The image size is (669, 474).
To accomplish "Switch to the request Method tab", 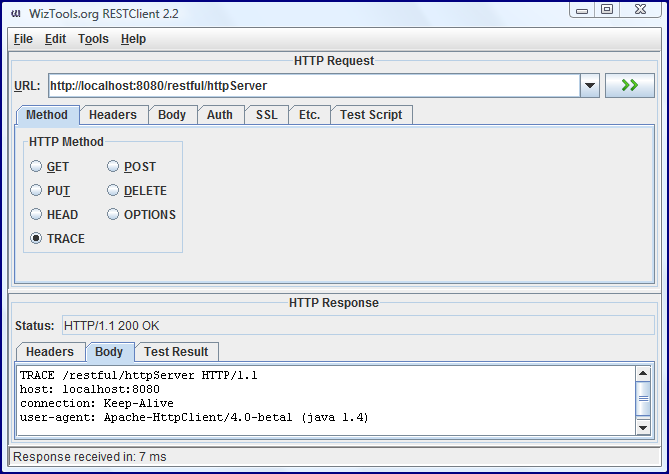I will pos(47,115).
